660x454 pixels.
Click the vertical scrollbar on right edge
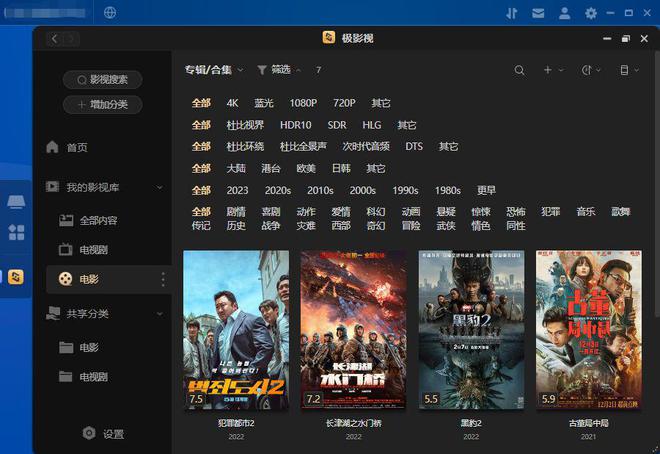tap(657, 185)
